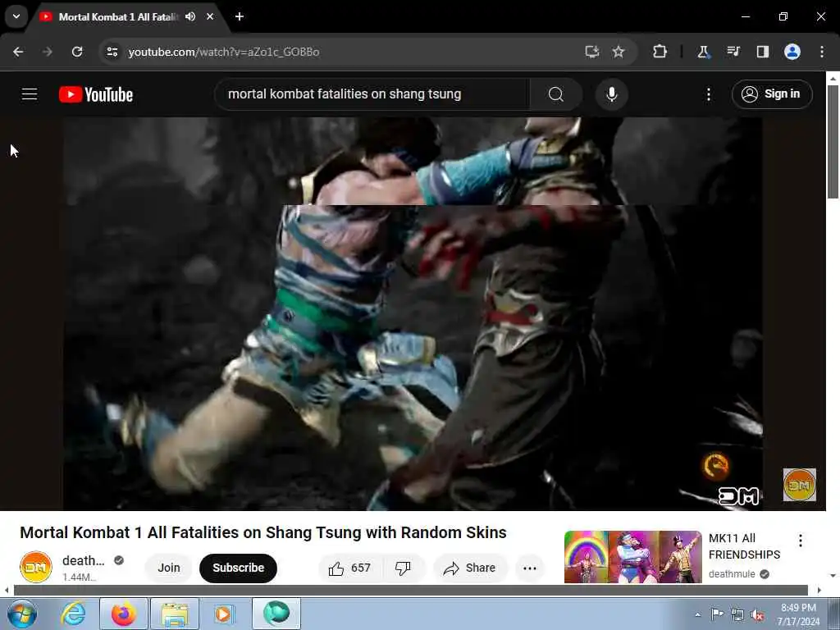
Task: Open the media player taskbar icon
Action: click(x=224, y=614)
